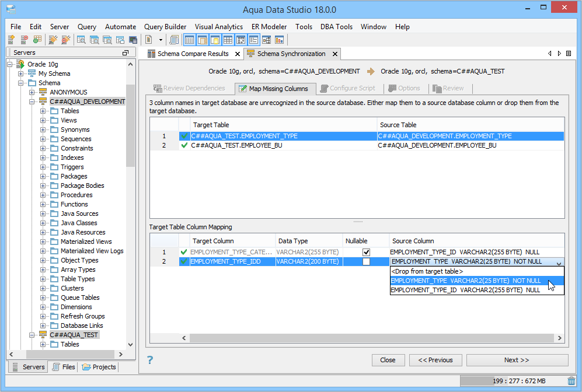Image resolution: width=582 pixels, height=392 pixels.
Task: Open the Visual Analytics menu
Action: click(x=219, y=27)
